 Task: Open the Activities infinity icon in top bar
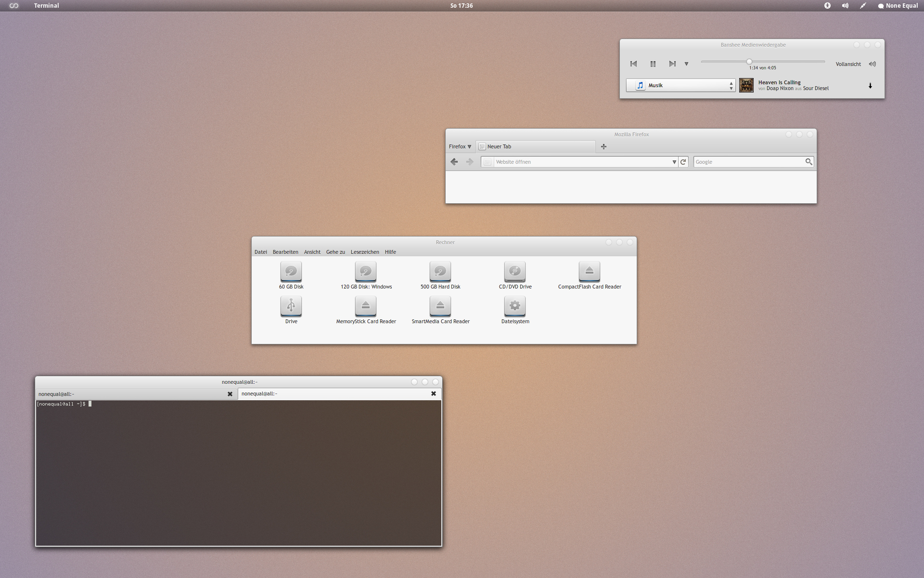click(x=14, y=6)
